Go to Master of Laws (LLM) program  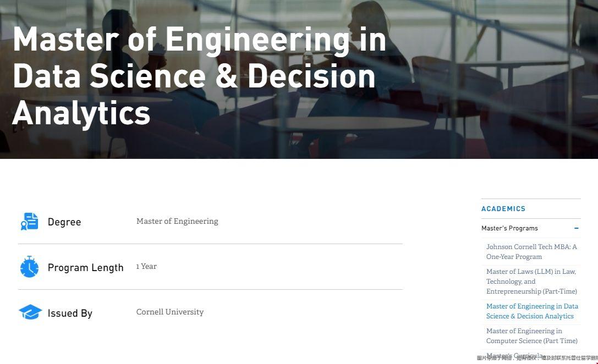pos(531,281)
